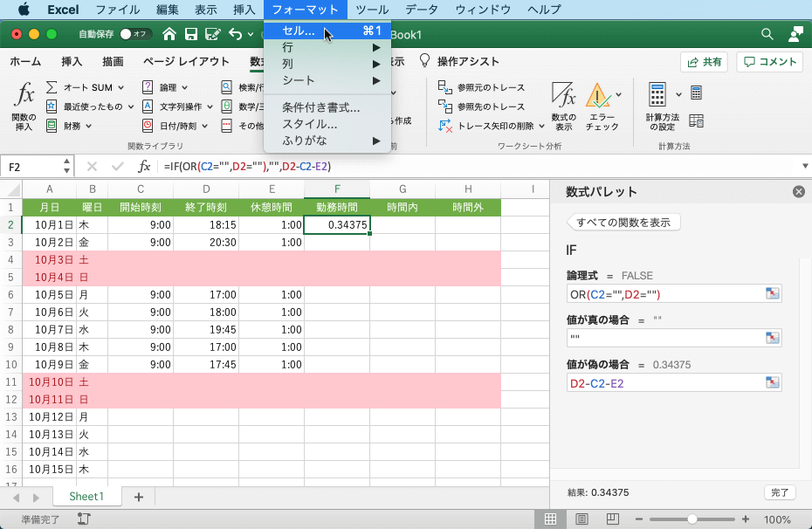812x529 pixels.
Task: Click the コメント button
Action: coord(769,62)
